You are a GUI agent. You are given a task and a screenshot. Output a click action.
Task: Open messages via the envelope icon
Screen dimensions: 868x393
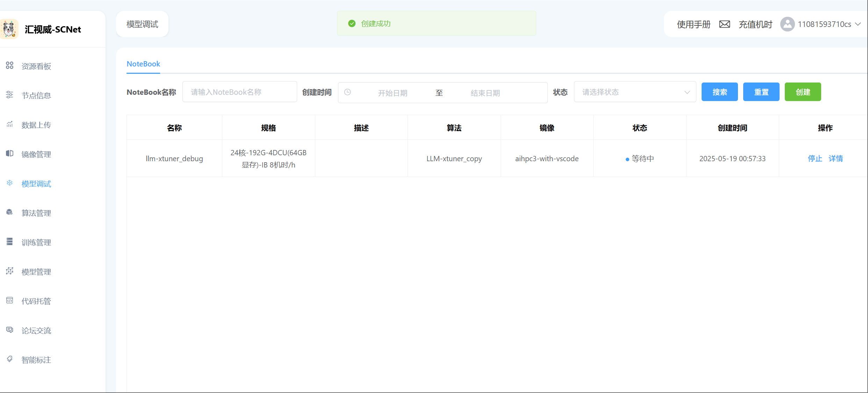point(724,24)
